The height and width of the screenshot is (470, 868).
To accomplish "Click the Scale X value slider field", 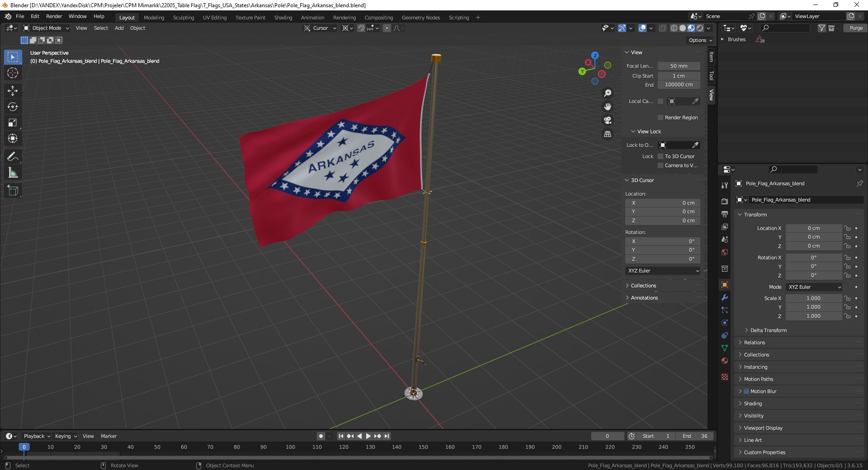I will pos(814,298).
